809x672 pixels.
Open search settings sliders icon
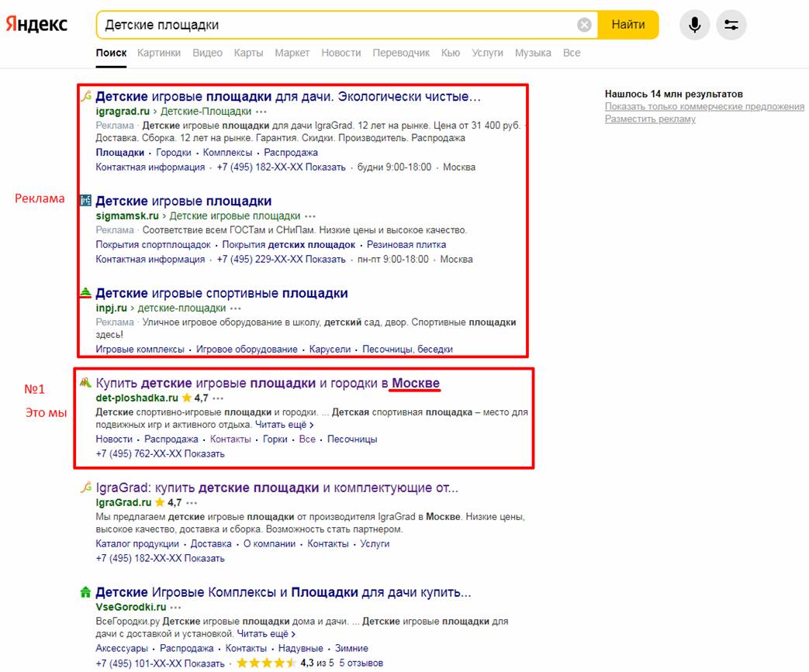(731, 25)
